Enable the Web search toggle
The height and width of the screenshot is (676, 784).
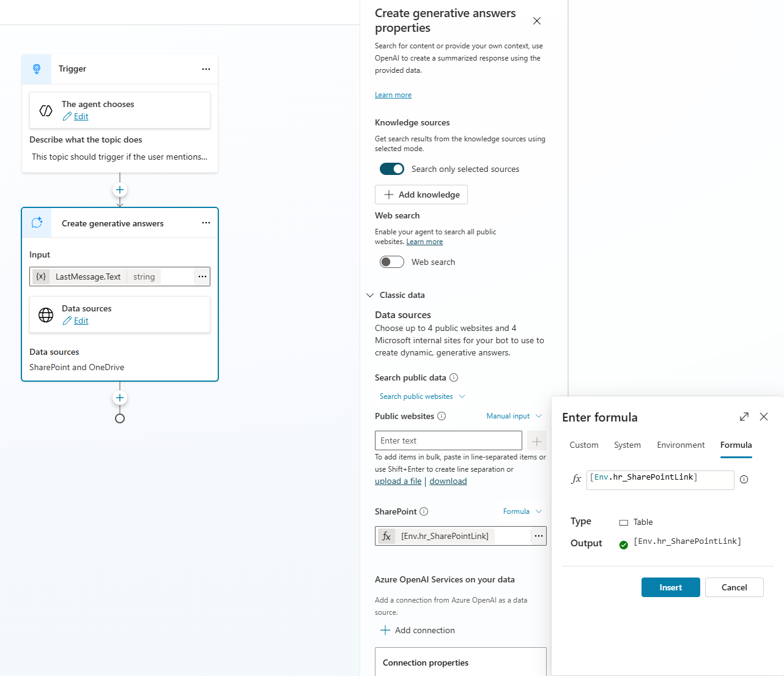[x=392, y=262]
